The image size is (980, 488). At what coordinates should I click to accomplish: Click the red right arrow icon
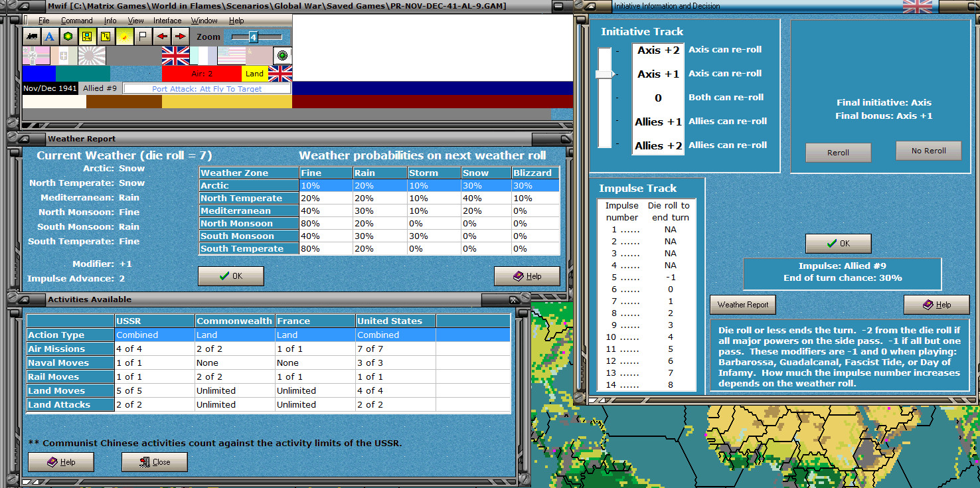(180, 37)
